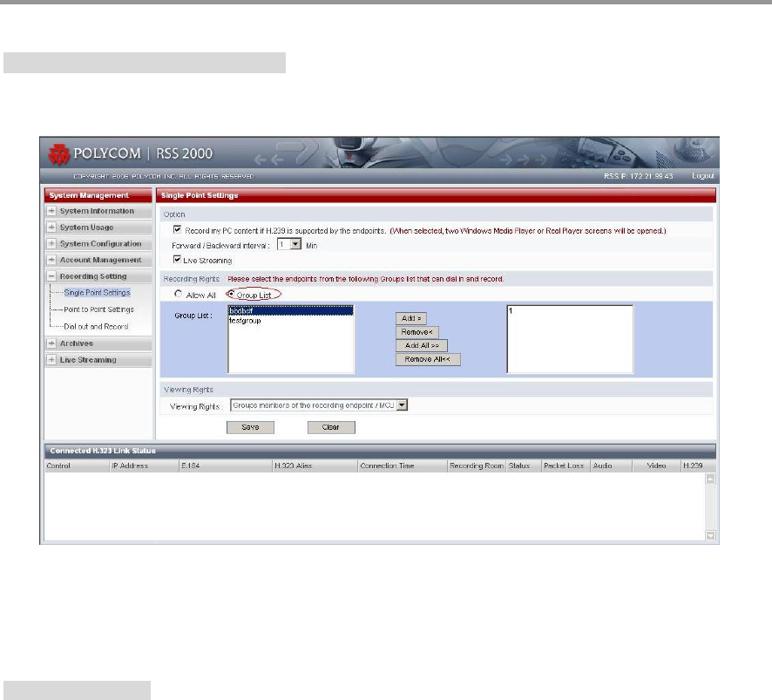Select the Group List radio button

point(230,294)
